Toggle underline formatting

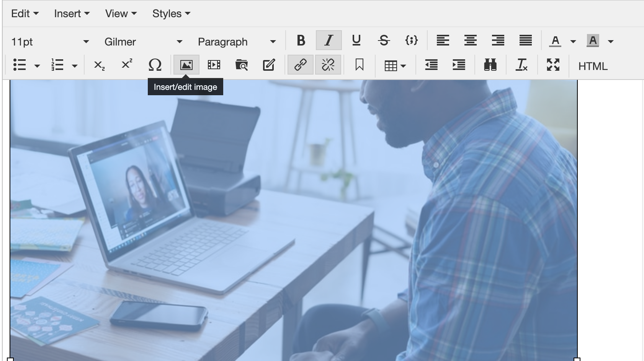[356, 41]
